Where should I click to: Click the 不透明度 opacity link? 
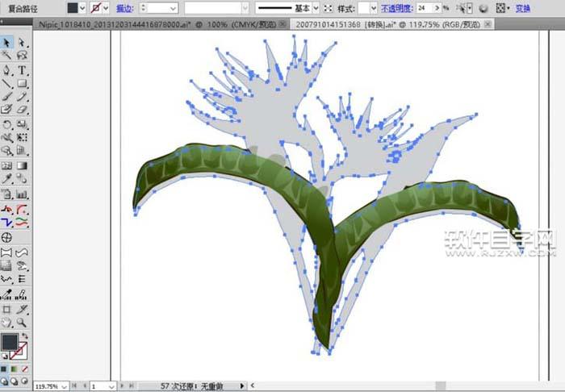tap(399, 8)
